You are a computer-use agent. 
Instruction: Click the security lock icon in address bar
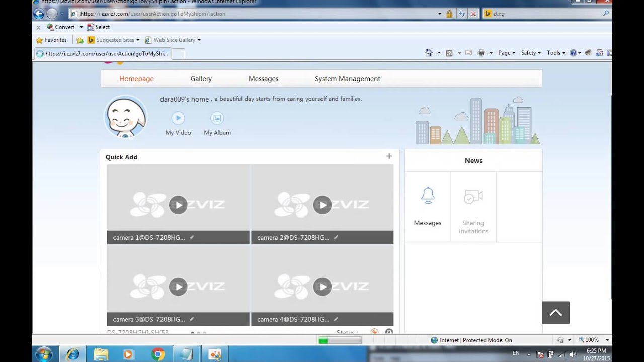[x=449, y=14]
